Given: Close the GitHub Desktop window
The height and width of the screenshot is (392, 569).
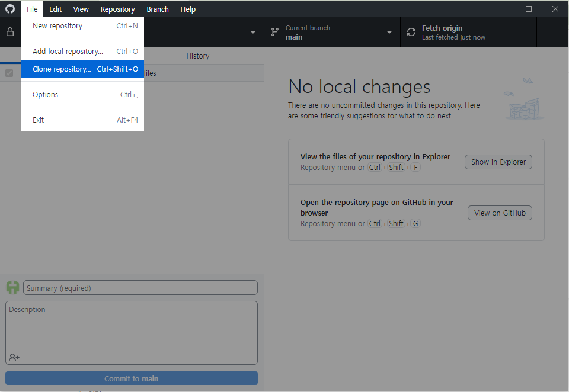Looking at the screenshot, I should [x=555, y=9].
